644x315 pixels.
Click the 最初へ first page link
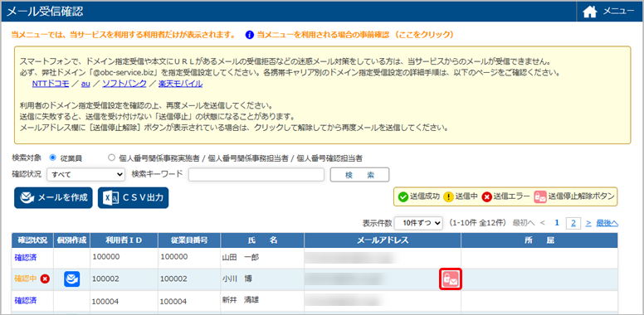click(x=524, y=223)
